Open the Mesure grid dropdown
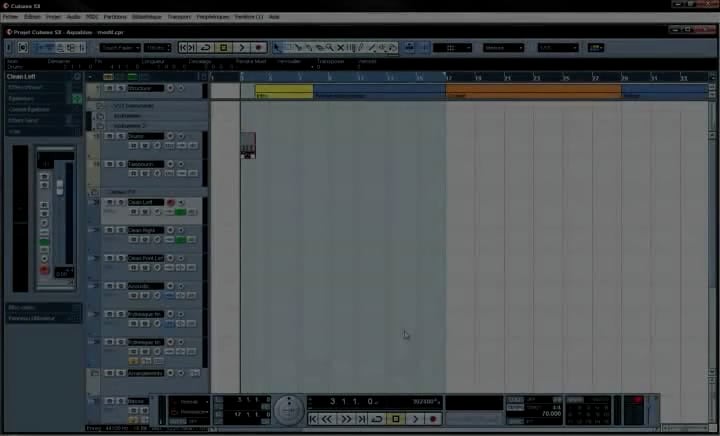 [x=503, y=48]
